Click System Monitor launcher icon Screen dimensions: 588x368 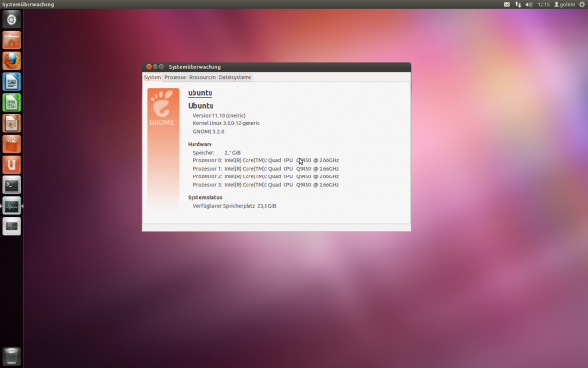pos(11,206)
